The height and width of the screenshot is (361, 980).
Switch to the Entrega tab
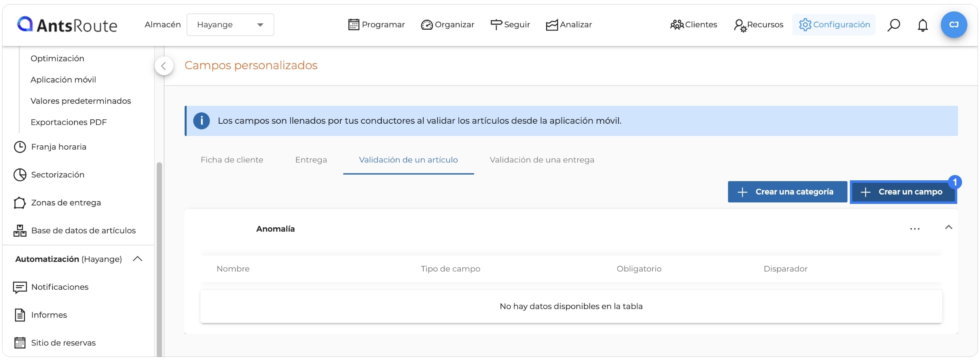[x=311, y=160]
